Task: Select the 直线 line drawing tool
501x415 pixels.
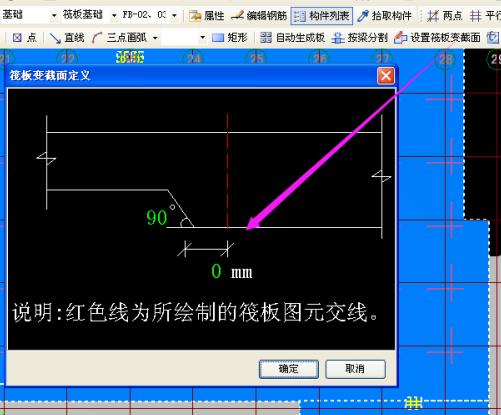Action: pyautogui.click(x=67, y=38)
